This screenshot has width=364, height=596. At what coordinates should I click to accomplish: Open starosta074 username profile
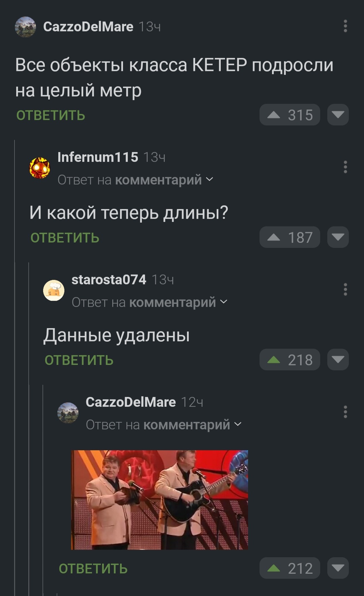click(109, 280)
